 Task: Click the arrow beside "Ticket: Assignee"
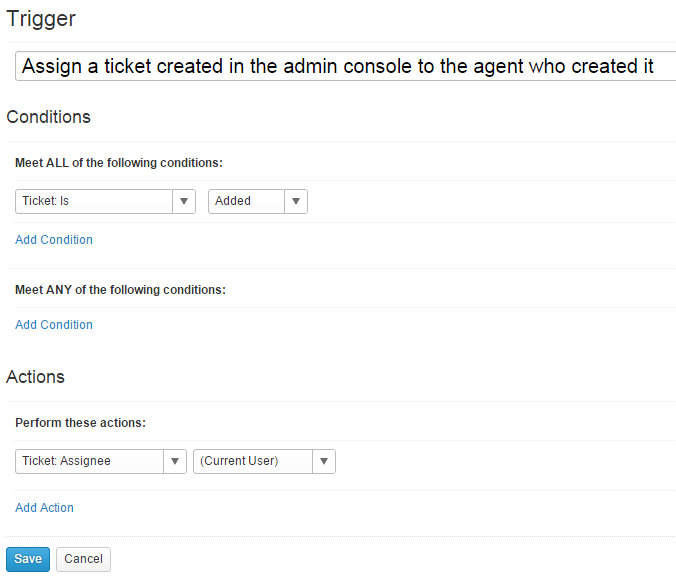pyautogui.click(x=175, y=461)
